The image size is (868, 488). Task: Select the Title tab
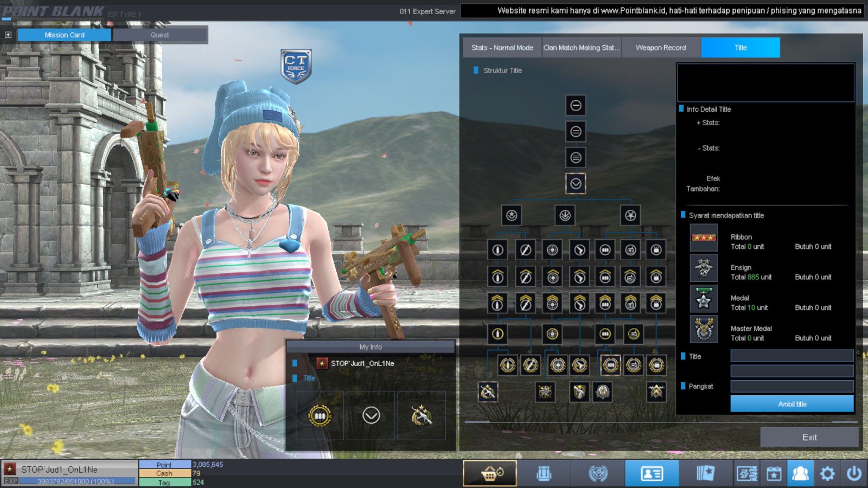pos(741,48)
